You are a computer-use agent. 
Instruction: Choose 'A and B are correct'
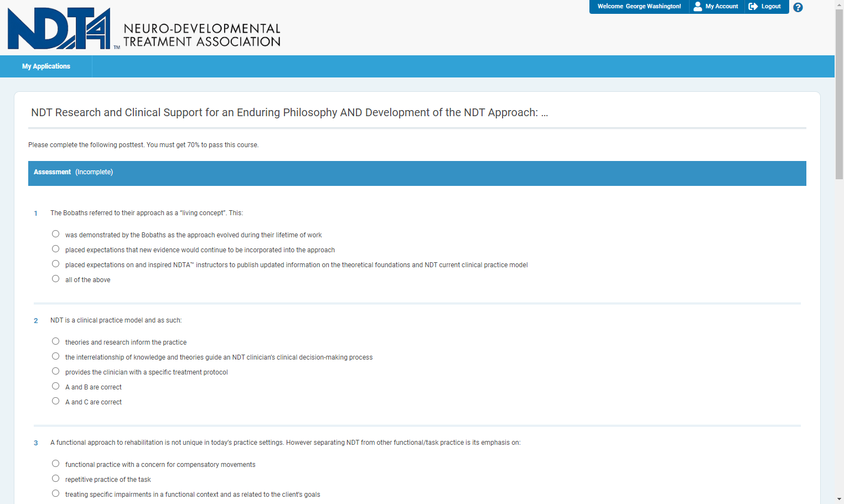[x=55, y=386]
